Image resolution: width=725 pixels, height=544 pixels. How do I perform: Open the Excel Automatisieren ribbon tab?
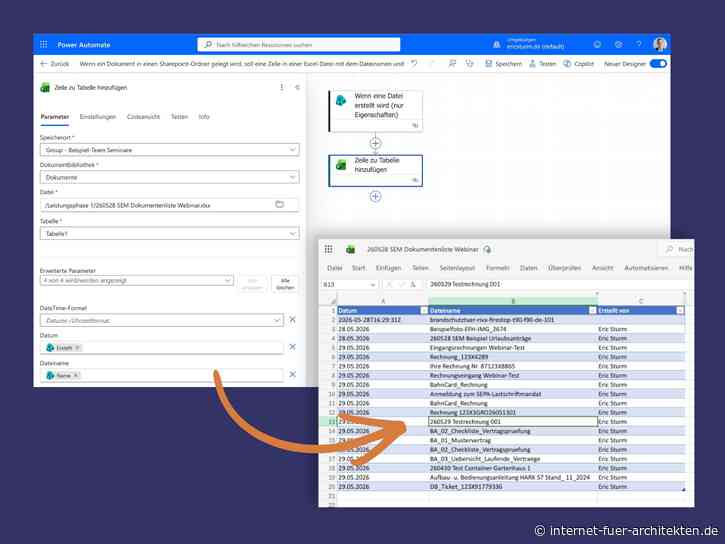(x=646, y=268)
